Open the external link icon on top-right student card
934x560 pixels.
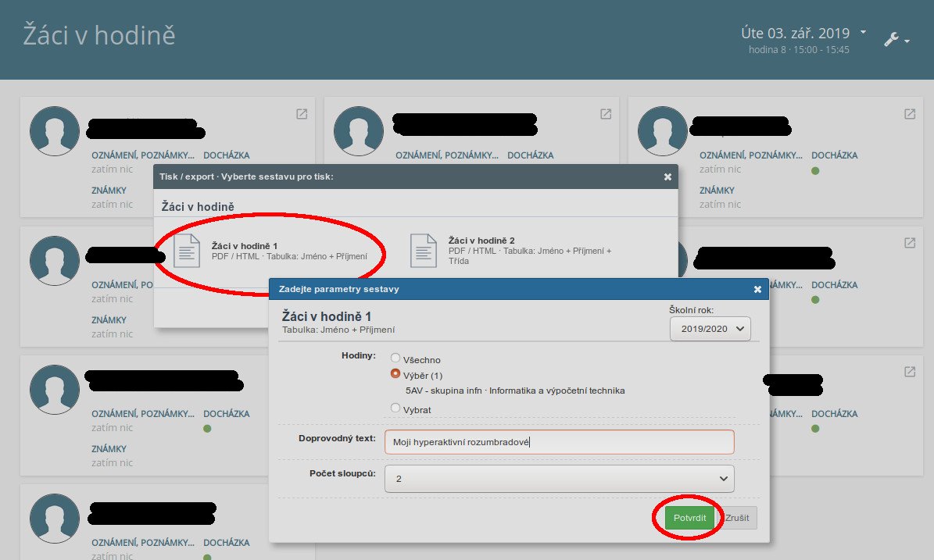(910, 114)
